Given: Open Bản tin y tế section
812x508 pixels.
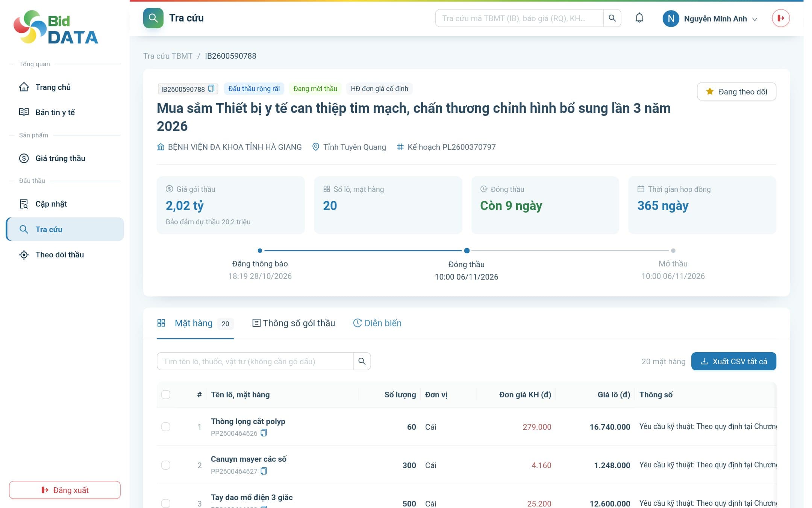Looking at the screenshot, I should pos(65,112).
